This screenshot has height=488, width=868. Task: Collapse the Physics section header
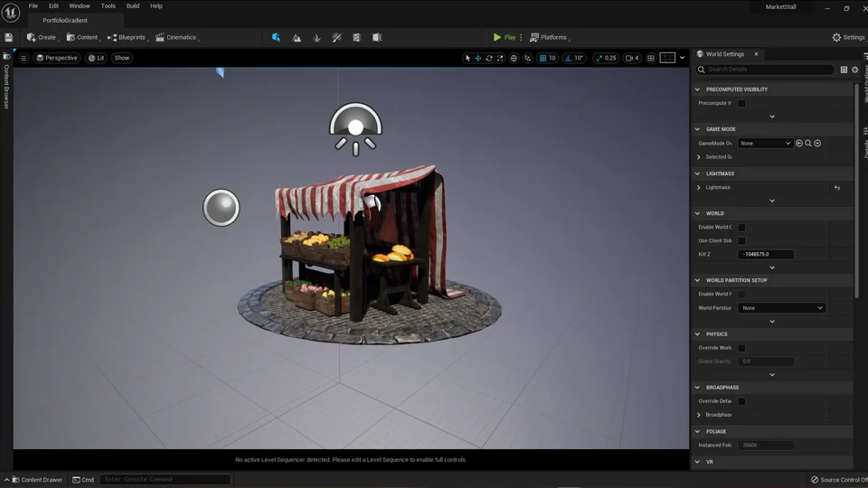697,334
